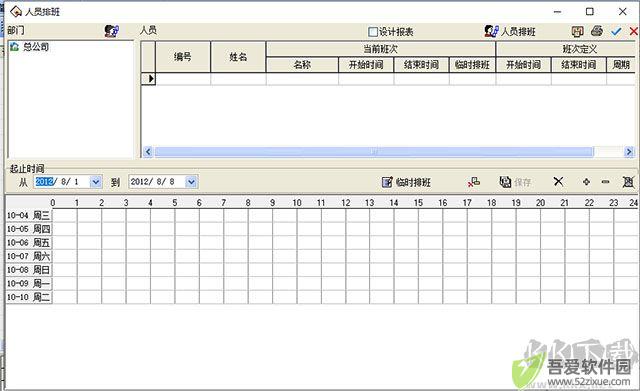Click the export layout icon next to printer
This screenshot has height=391, width=640.
578,31
